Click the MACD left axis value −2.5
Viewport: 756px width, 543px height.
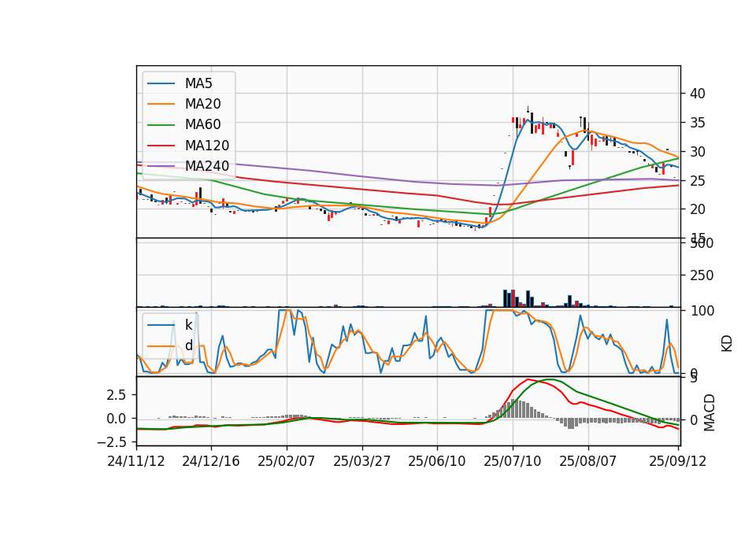click(111, 441)
